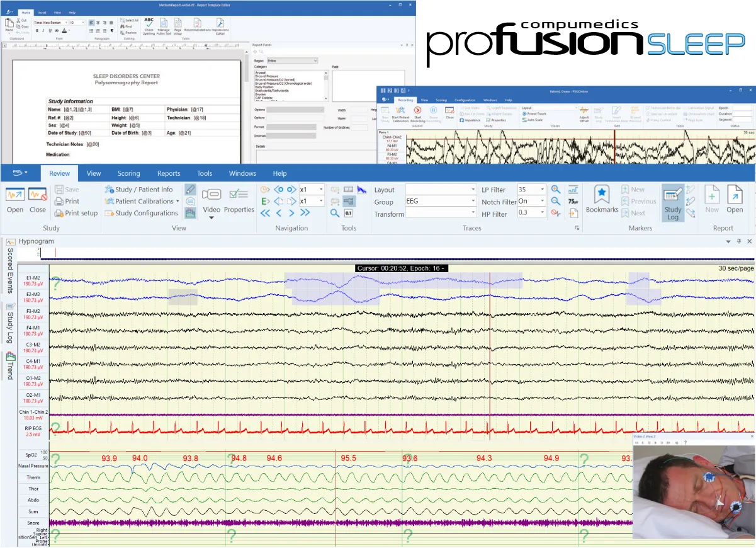The width and height of the screenshot is (756, 548).
Task: Open the Reports ribbon tab
Action: pyautogui.click(x=169, y=173)
